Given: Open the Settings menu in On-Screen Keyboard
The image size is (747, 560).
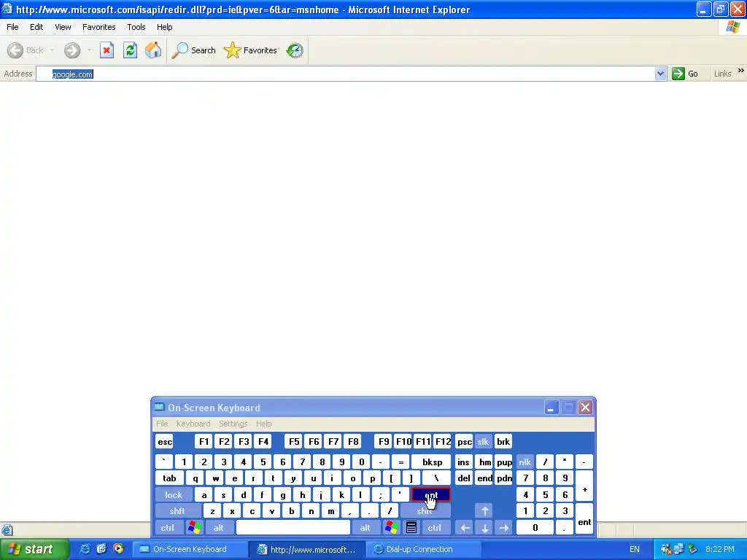Looking at the screenshot, I should (233, 424).
